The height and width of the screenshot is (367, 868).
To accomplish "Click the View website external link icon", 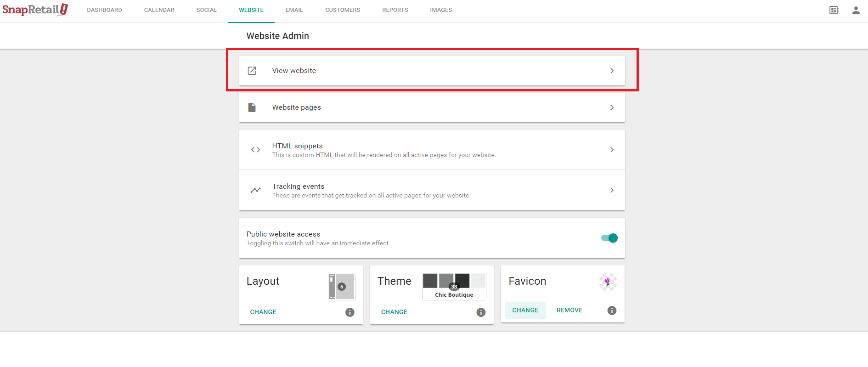I will 252,71.
